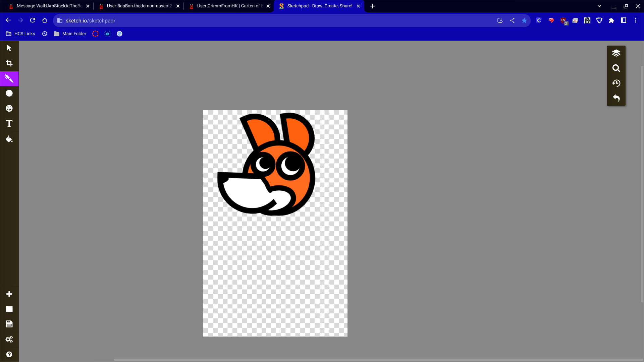This screenshot has width=644, height=362.
Task: Open the Help menu
Action: (9, 354)
